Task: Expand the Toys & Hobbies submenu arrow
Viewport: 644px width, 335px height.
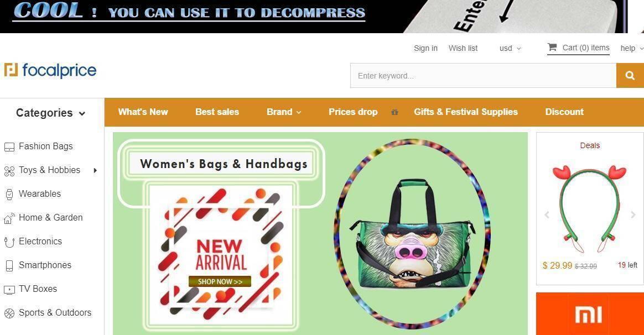Action: tap(95, 170)
